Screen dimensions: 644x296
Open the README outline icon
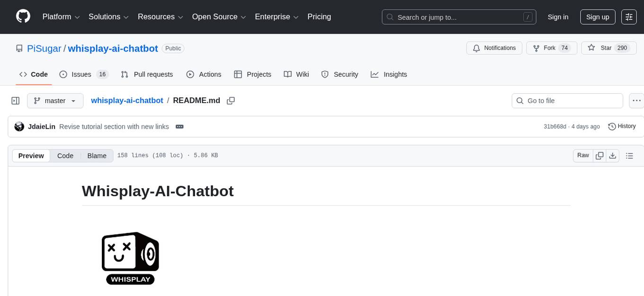click(x=629, y=155)
